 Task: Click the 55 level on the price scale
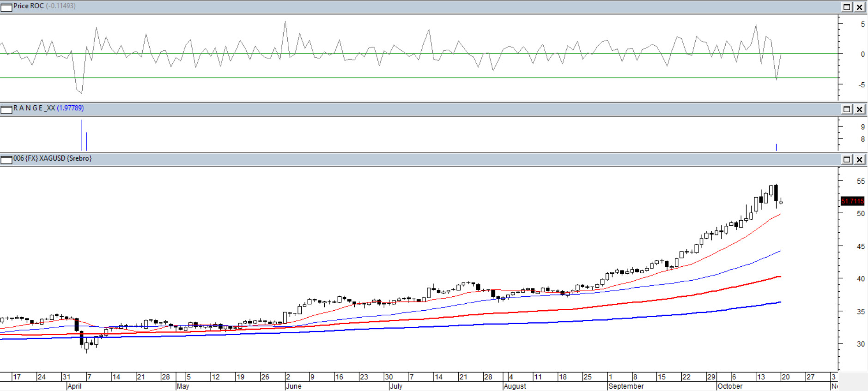(x=861, y=181)
